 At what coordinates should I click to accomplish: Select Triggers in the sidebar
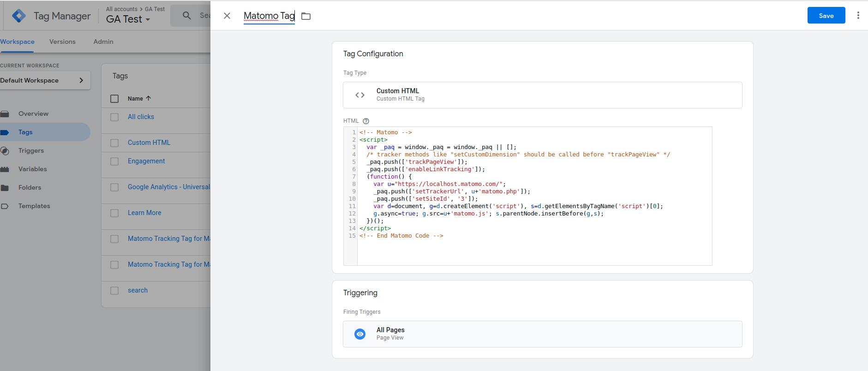[x=31, y=150]
